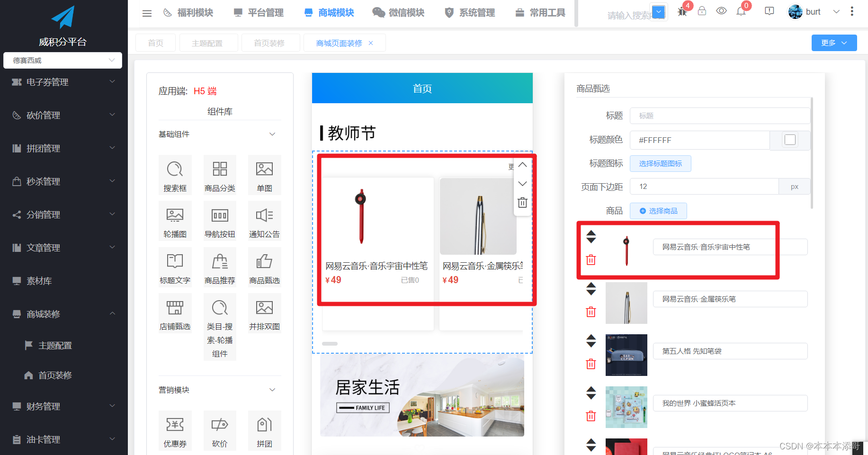Add the 标题文字 title text component
This screenshot has height=455, width=868.
(x=175, y=267)
